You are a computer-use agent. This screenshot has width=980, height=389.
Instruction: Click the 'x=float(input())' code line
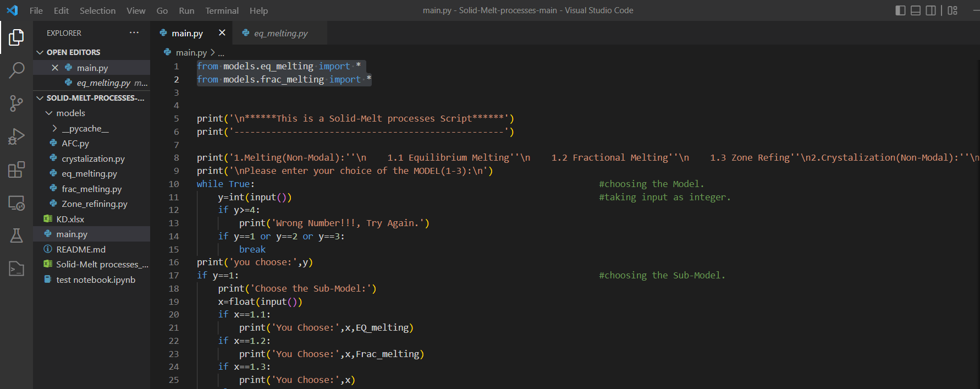click(260, 302)
